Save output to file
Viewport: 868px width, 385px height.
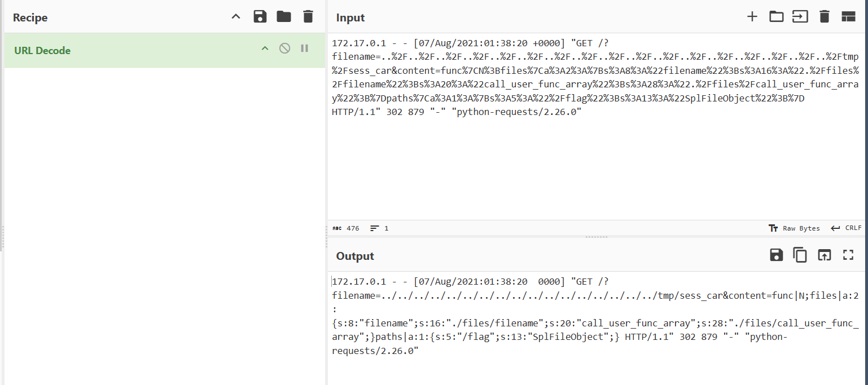point(776,255)
